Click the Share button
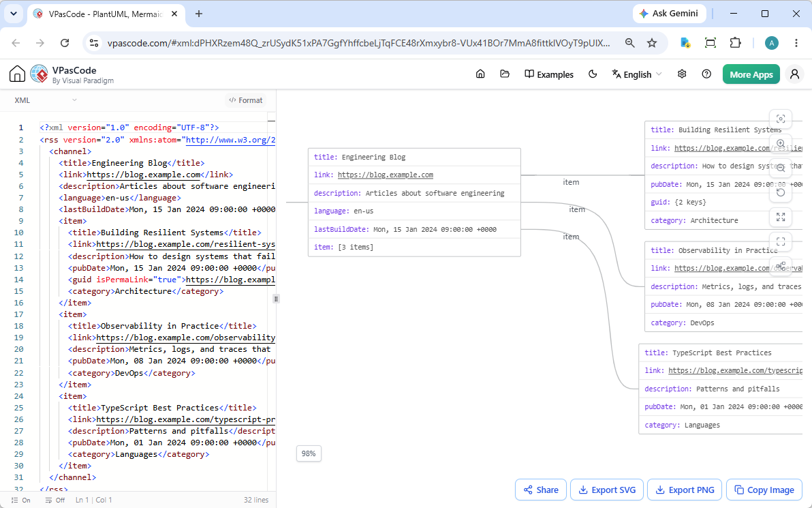 tap(541, 490)
